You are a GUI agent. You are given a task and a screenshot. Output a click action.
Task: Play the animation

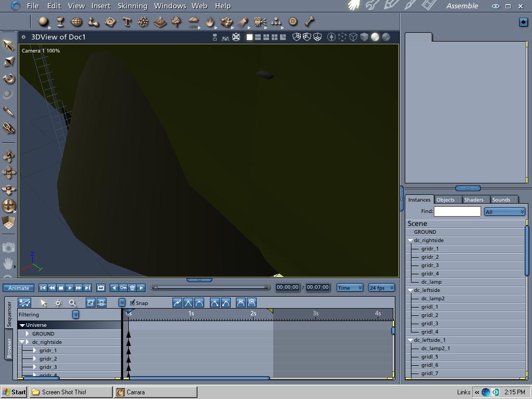pyautogui.click(x=70, y=288)
